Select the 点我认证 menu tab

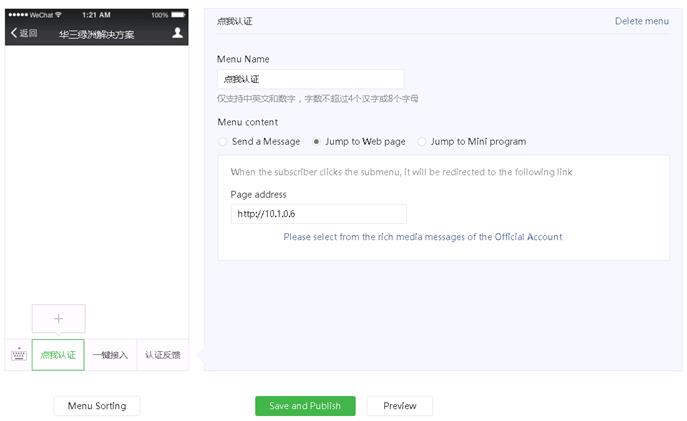point(58,355)
